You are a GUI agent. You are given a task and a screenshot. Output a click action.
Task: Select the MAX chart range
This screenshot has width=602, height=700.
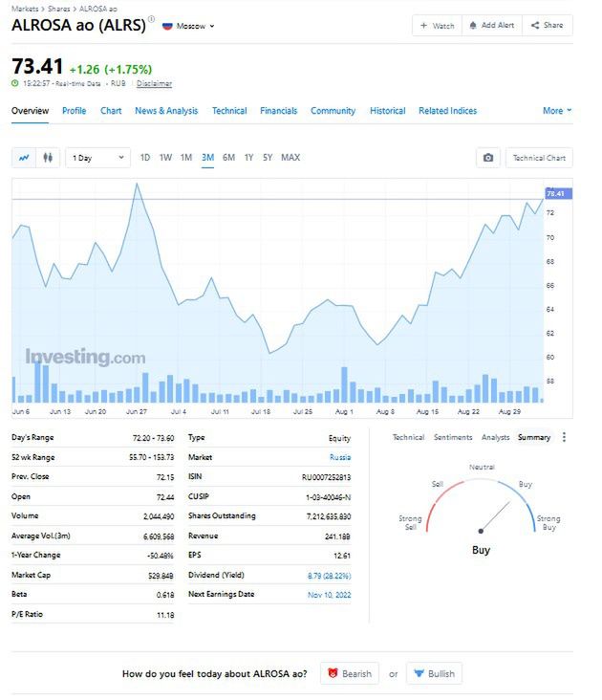[x=290, y=158]
